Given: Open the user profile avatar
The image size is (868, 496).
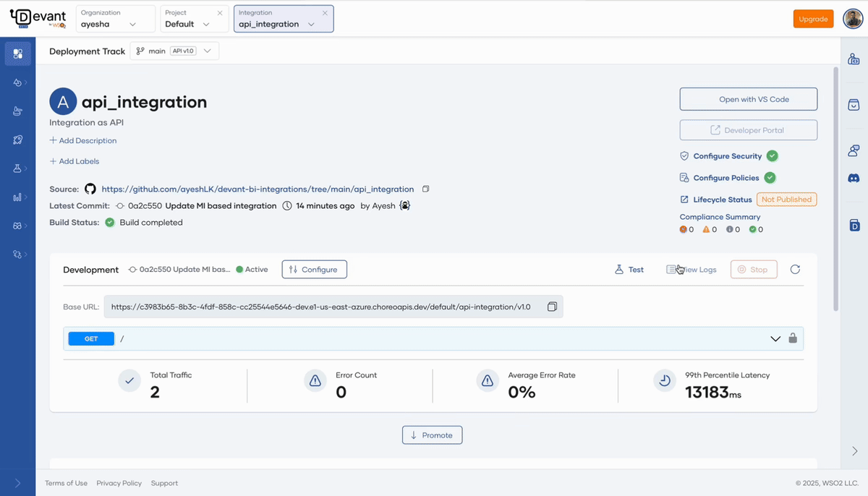Looking at the screenshot, I should [853, 19].
